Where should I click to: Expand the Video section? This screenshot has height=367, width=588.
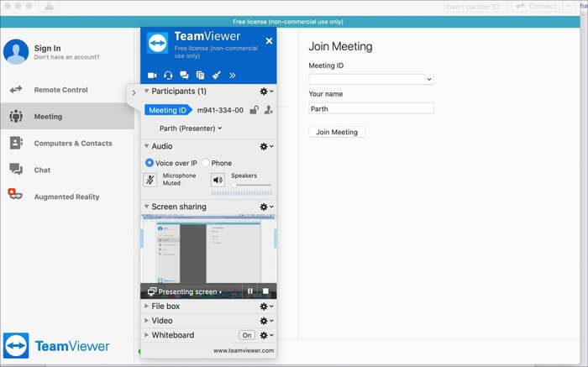146,321
